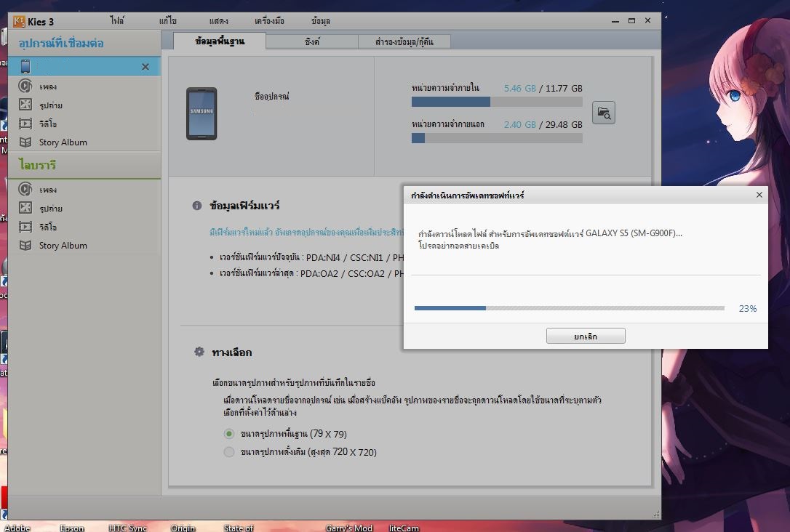Click the ไลบรารี section header

click(37, 164)
